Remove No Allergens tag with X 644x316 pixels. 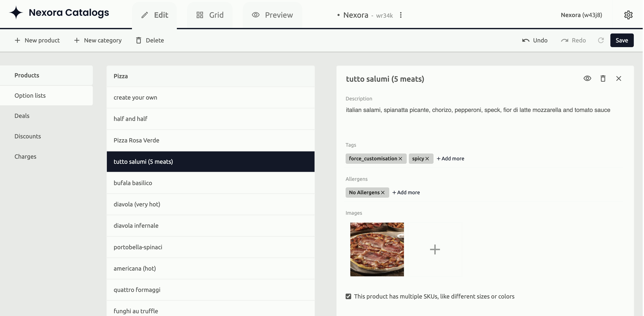point(383,193)
